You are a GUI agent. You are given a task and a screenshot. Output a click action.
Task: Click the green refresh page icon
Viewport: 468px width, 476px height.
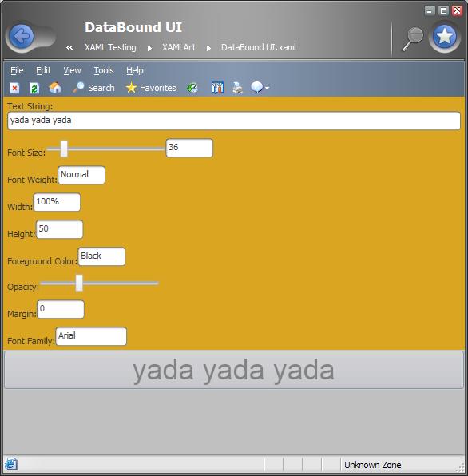pyautogui.click(x=34, y=88)
